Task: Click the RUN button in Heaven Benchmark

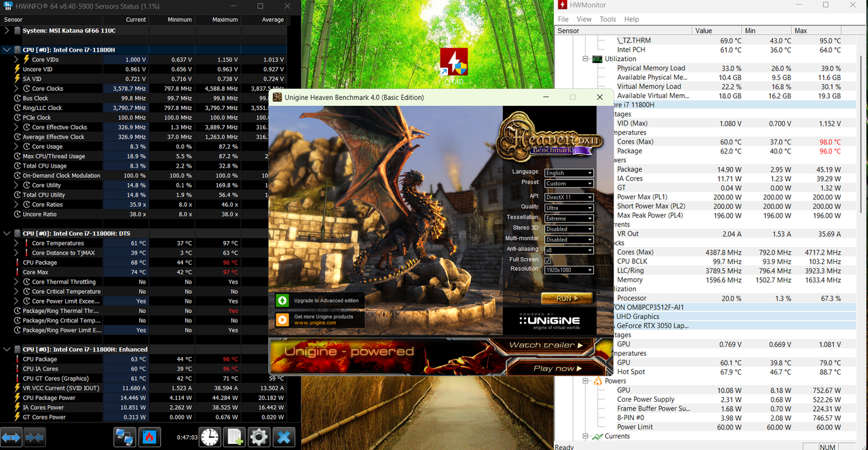Action: point(567,298)
